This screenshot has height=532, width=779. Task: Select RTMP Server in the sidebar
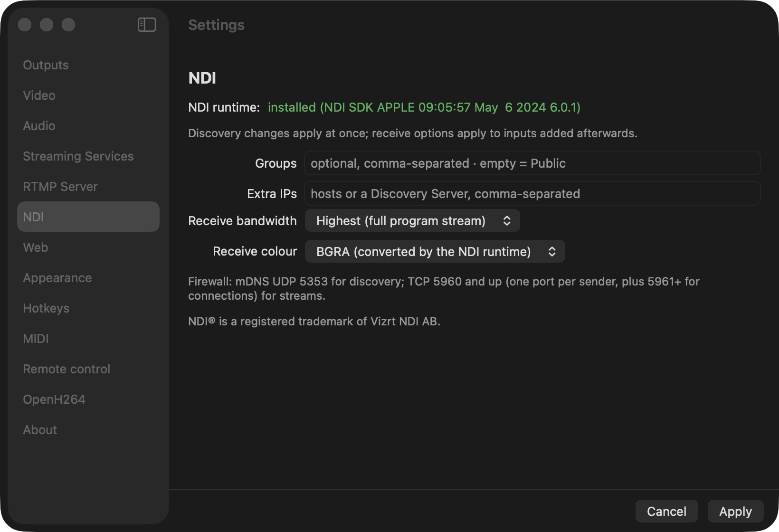(88, 187)
